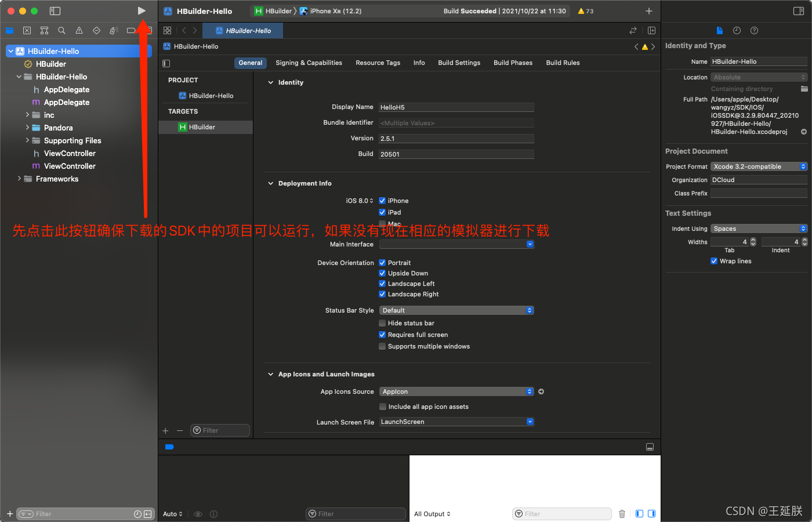Open the Issue navigator warning icon

tap(79, 30)
